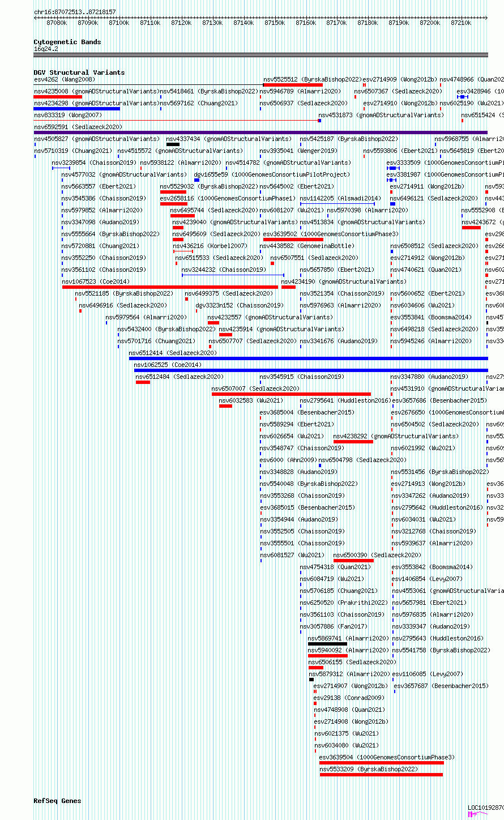The image size is (504, 820).
Task: Open nsv1142205 (Alsmadi2014) label
Action: click(340, 198)
